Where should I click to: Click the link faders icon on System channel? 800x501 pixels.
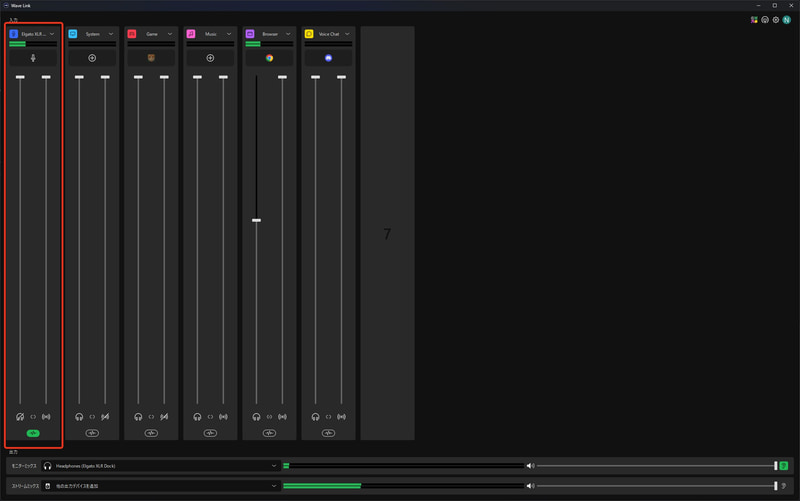(92, 417)
